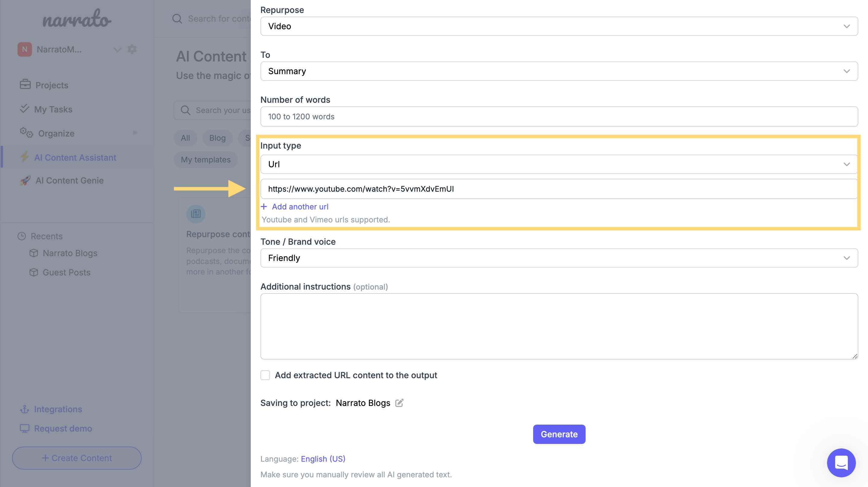Click the red N workspace avatar
Image resolution: width=868 pixels, height=487 pixels.
tap(25, 49)
